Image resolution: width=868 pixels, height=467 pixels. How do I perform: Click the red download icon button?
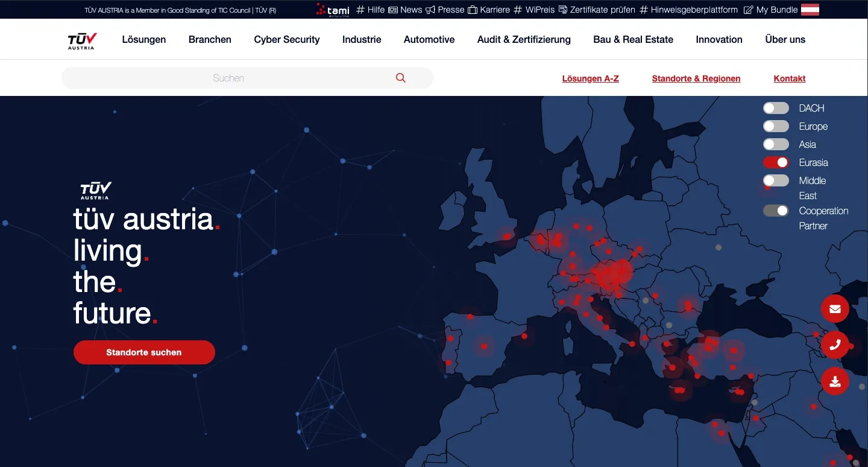pos(835,381)
